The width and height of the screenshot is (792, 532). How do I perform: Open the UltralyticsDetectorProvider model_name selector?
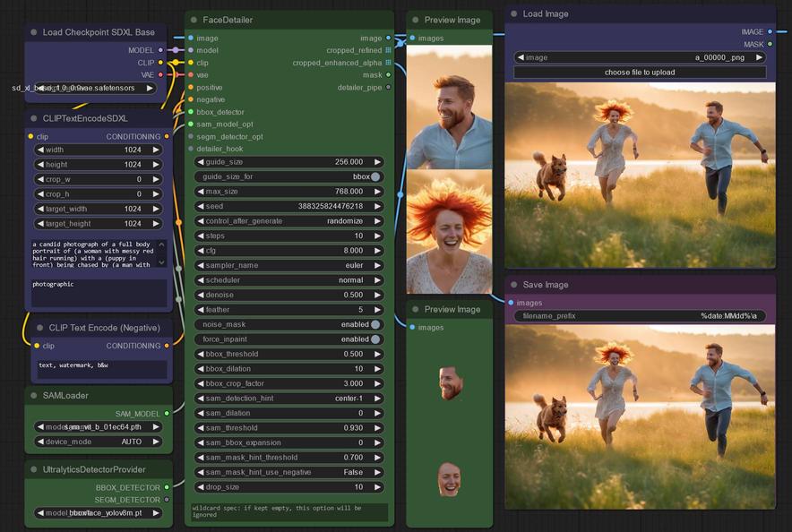98,513
